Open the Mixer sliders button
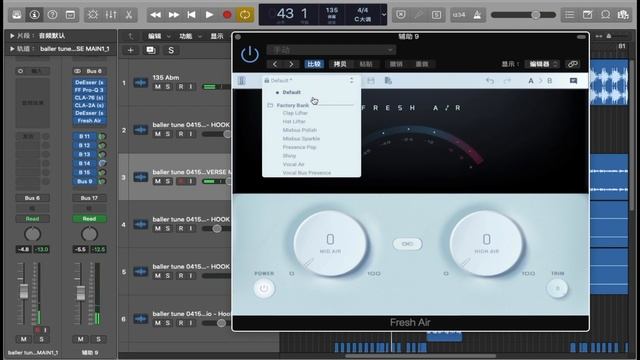Image resolution: width=640 pixels, height=360 pixels. [x=111, y=15]
